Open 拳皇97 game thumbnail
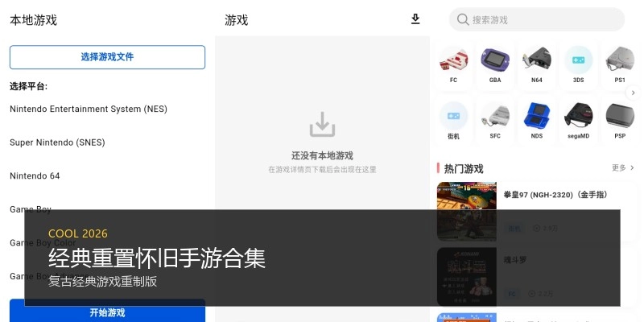This screenshot has height=322, width=644. [467, 212]
